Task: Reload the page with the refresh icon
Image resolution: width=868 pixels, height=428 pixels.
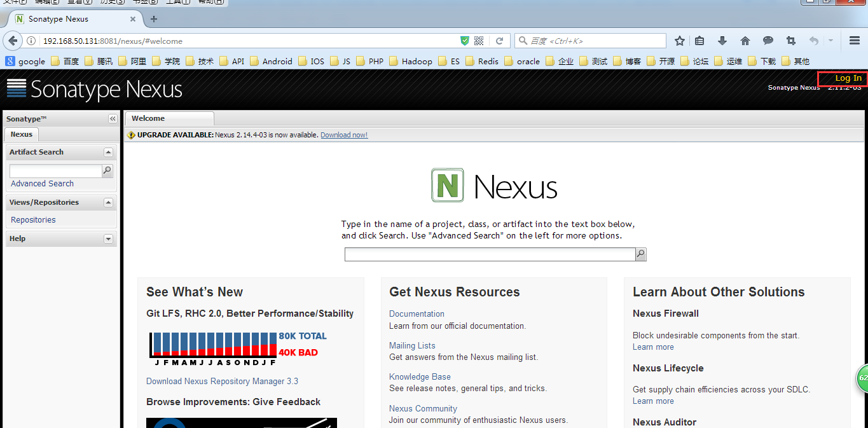Action: coord(500,41)
